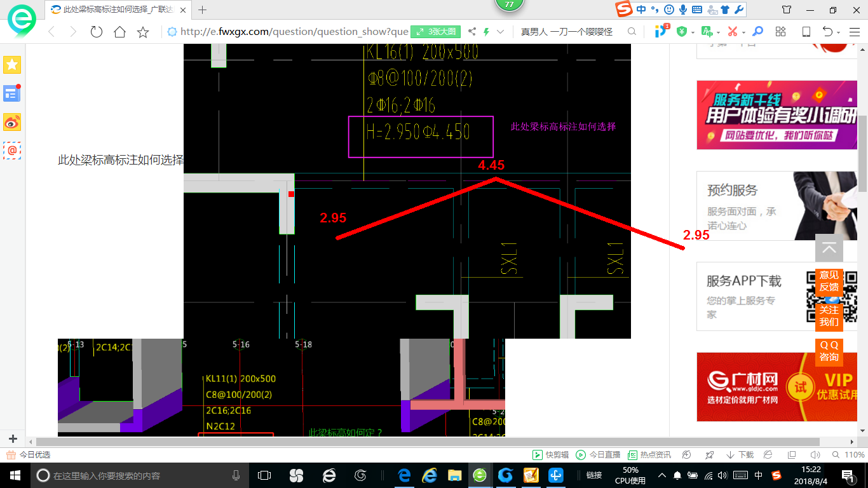Click the 360 browser logo
The height and width of the screenshot is (488, 868).
[21, 20]
